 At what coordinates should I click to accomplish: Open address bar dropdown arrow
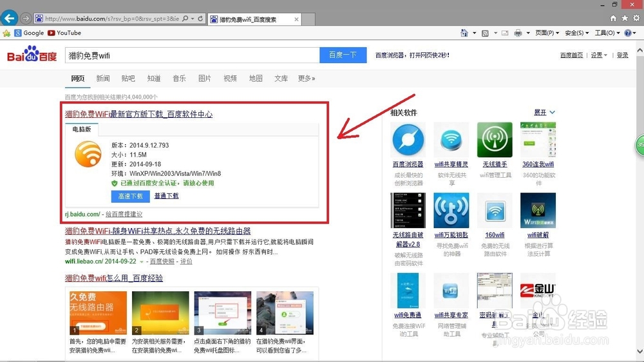pyautogui.click(x=192, y=19)
